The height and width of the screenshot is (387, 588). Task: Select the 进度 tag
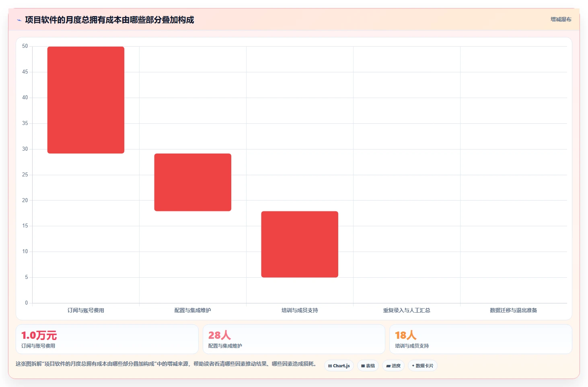pyautogui.click(x=393, y=366)
